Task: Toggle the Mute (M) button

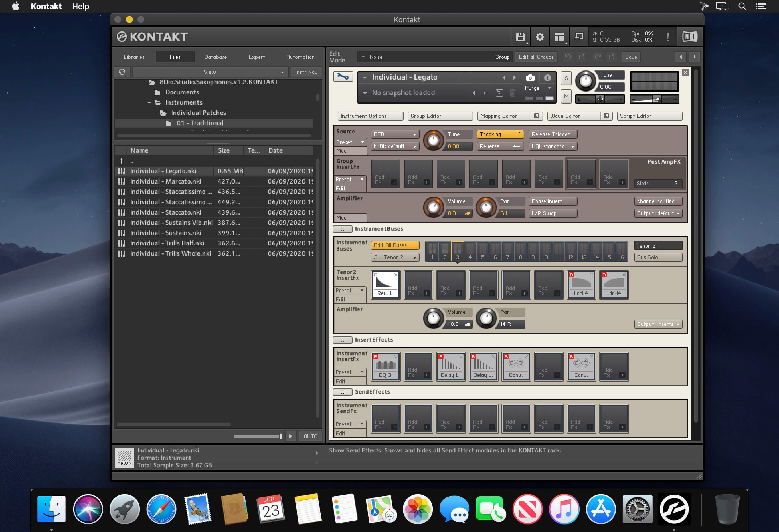Action: tap(566, 96)
